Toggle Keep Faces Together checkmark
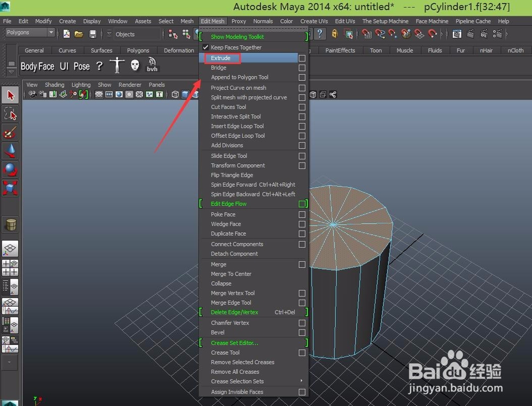This screenshot has width=532, height=406. [205, 47]
